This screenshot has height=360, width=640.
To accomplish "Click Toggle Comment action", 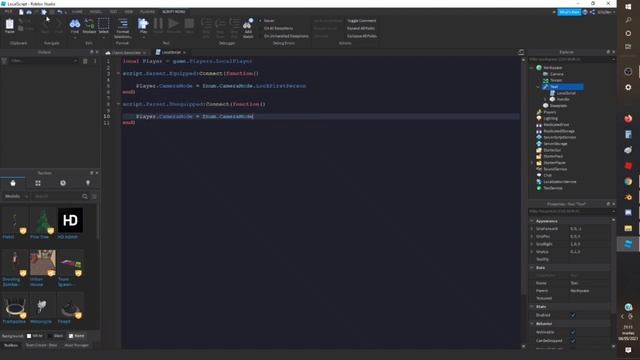I will tap(362, 20).
